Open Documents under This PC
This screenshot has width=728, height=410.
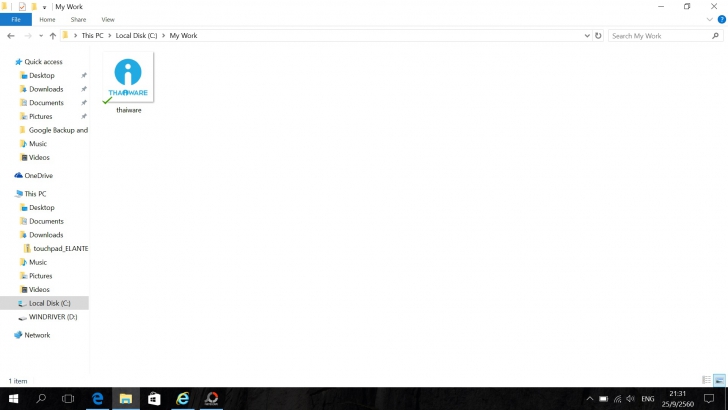point(46,221)
